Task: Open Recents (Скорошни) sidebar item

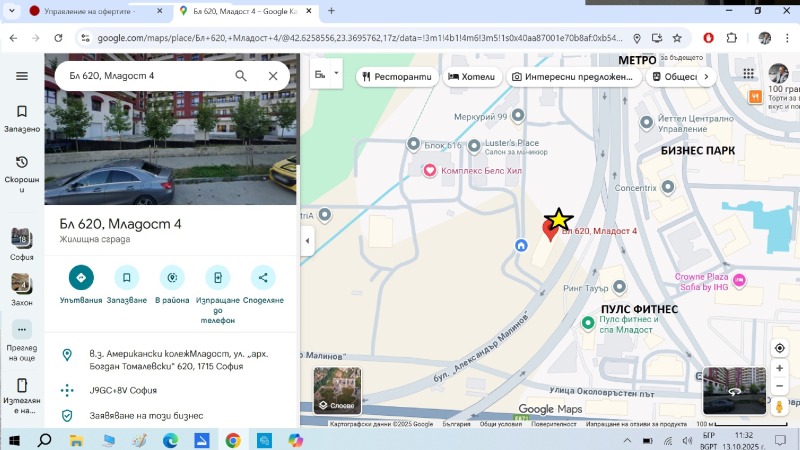Action: (22, 168)
